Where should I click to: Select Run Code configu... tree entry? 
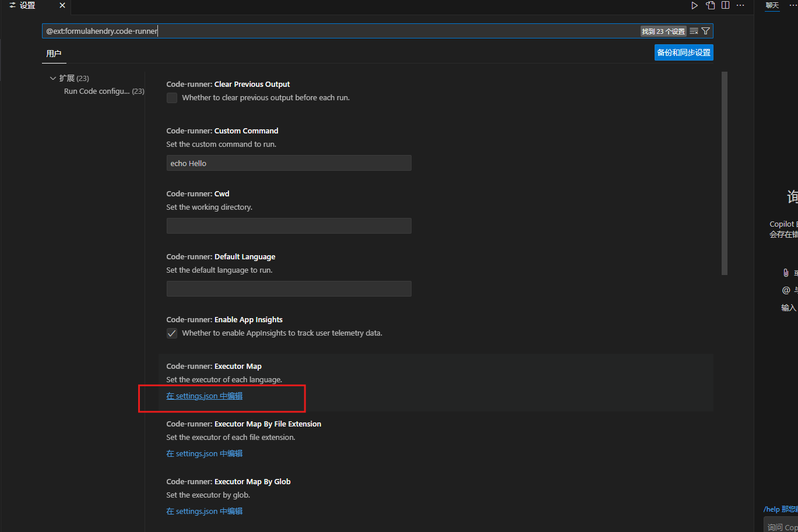point(104,91)
